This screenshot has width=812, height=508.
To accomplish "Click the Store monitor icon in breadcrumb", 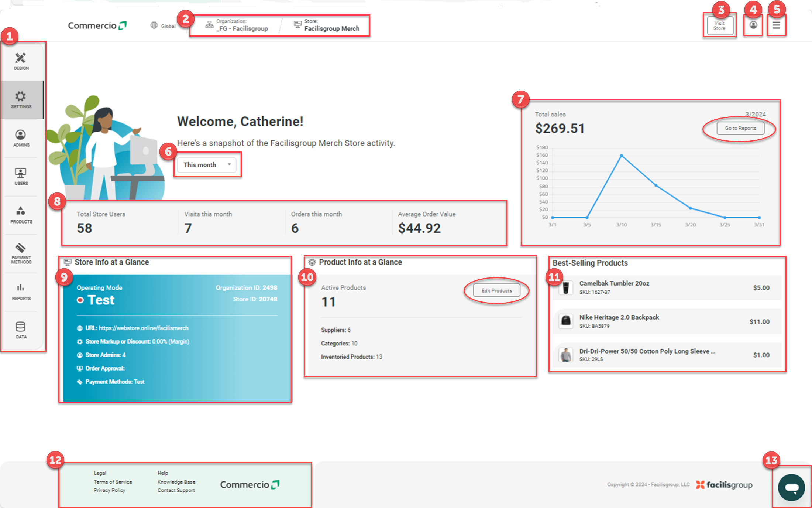I will [x=297, y=24].
